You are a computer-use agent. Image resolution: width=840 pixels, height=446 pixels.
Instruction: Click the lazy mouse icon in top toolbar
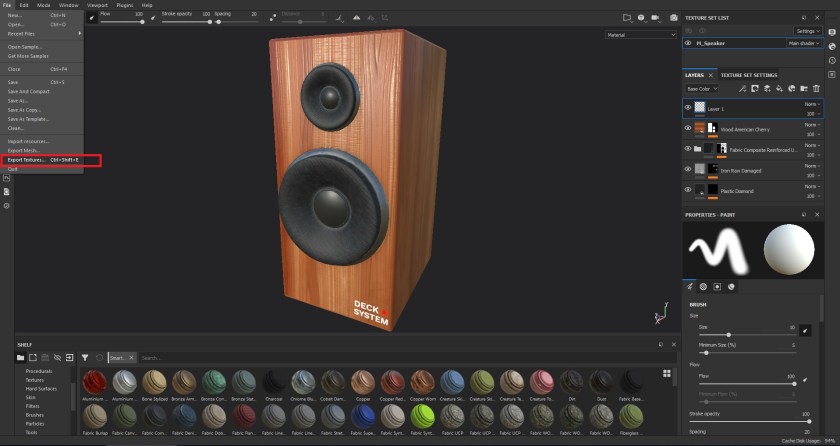273,18
